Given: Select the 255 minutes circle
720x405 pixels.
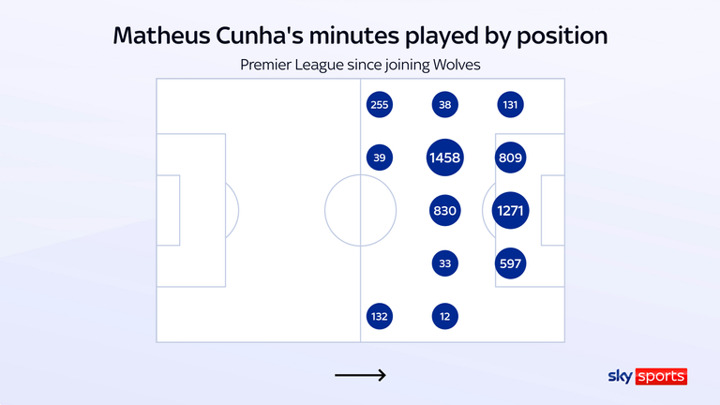Looking at the screenshot, I should 379,105.
